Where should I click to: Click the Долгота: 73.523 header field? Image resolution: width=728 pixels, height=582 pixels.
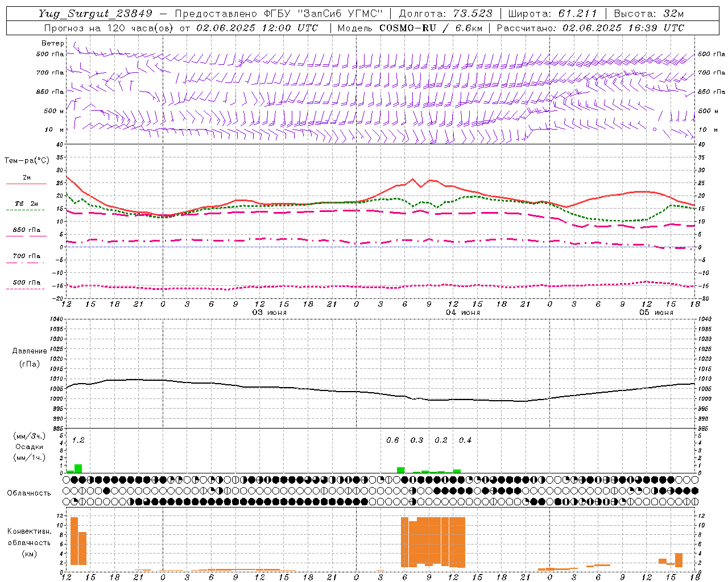pos(446,14)
